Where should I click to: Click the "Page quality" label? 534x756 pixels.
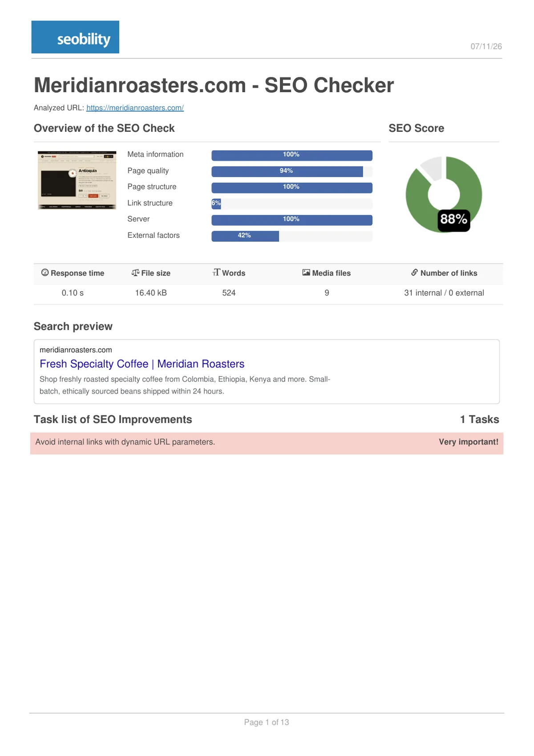(x=148, y=171)
